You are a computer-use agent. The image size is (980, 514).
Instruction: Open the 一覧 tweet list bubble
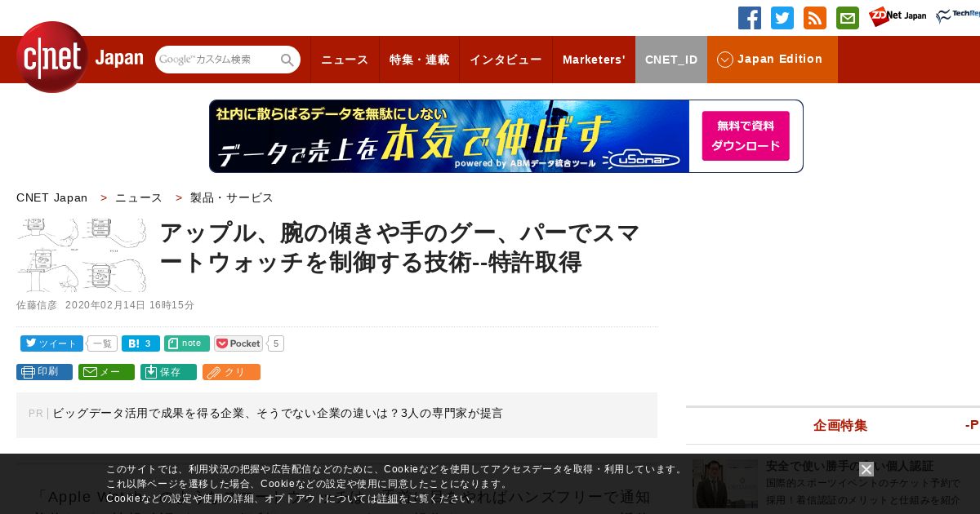point(103,343)
